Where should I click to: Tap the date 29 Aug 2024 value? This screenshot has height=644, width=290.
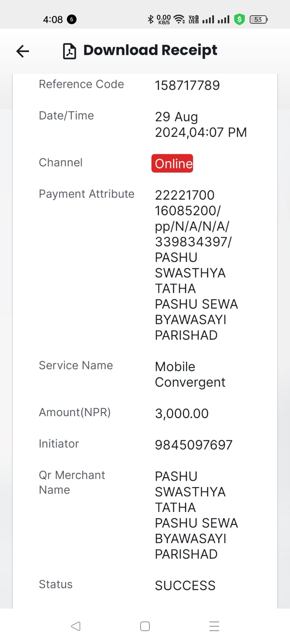(201, 124)
